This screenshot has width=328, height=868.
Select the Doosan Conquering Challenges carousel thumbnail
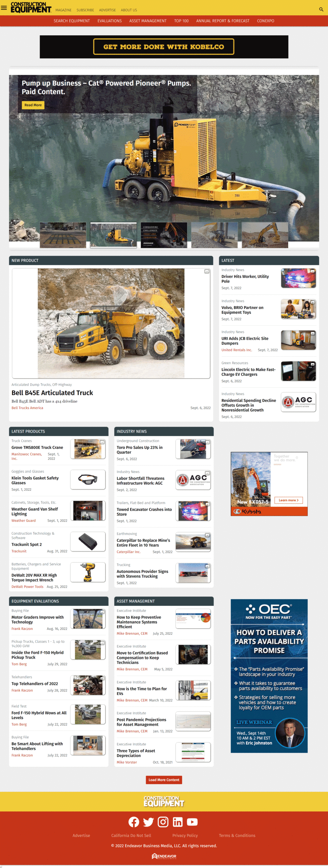(164, 235)
